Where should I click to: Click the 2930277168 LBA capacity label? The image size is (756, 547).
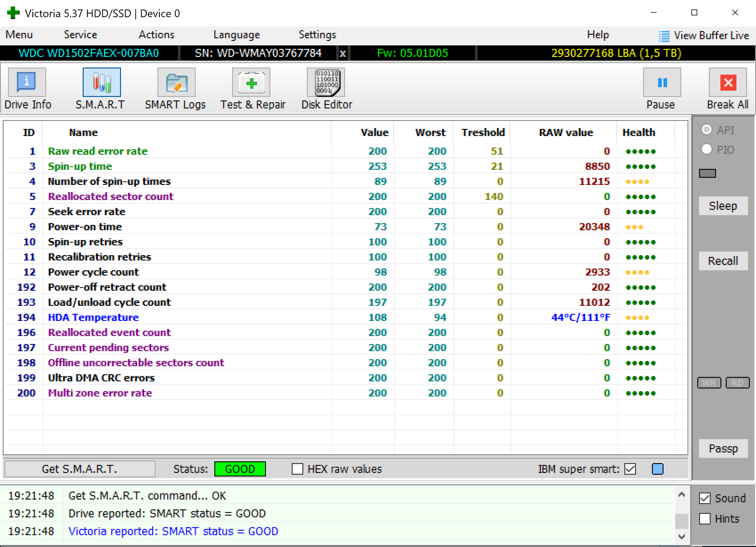pos(616,53)
